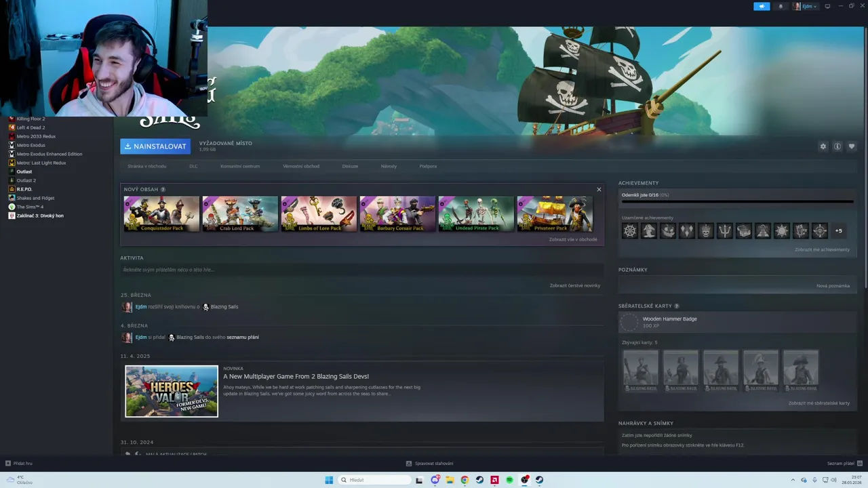Open Komunitní centrum tab
This screenshot has height=488, width=868.
click(x=240, y=166)
